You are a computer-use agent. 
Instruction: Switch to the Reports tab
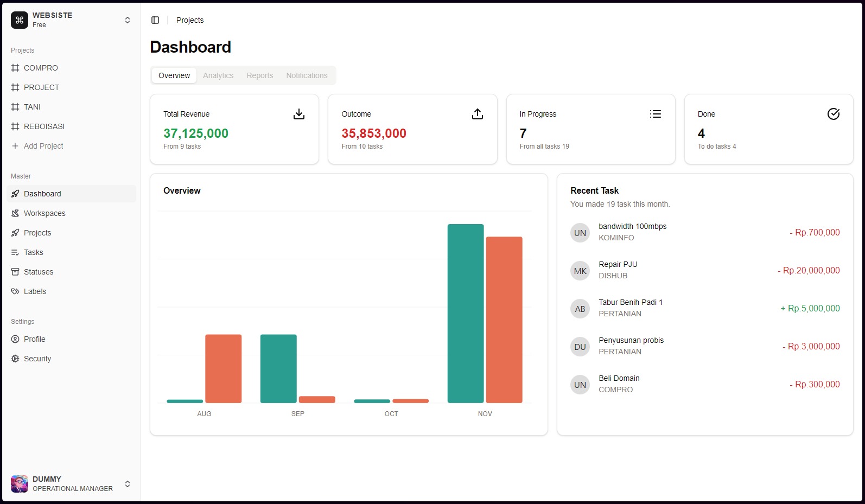(260, 75)
